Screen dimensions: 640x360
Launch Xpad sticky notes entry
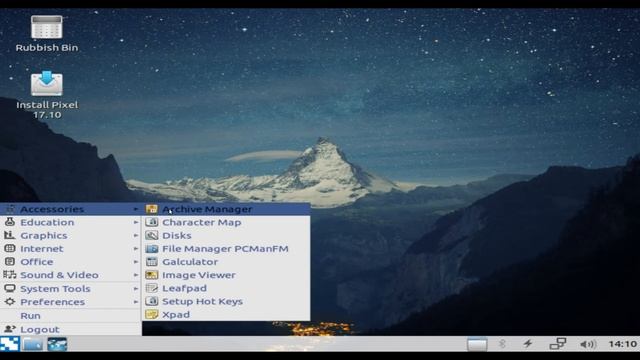click(x=226, y=314)
